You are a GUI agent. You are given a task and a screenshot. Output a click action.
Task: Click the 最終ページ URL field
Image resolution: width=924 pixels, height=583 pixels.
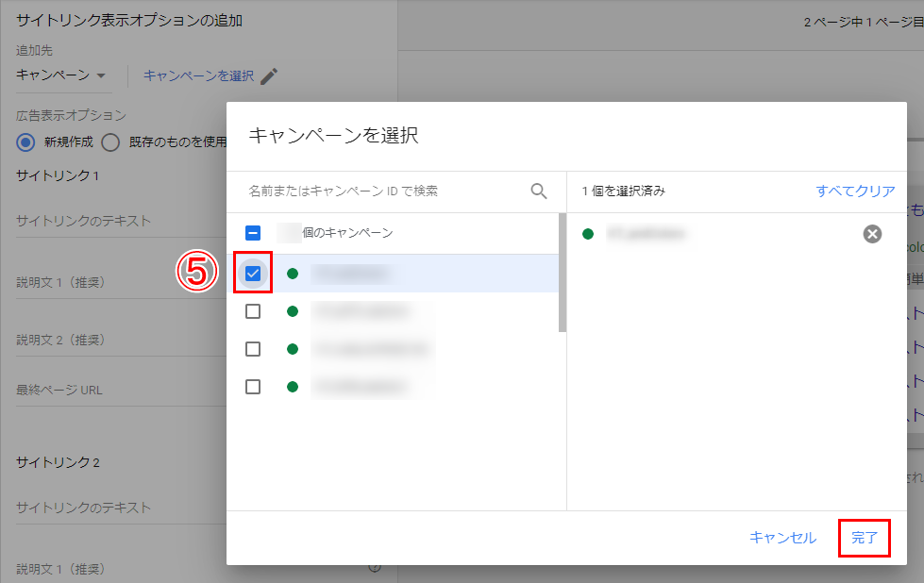coord(121,390)
